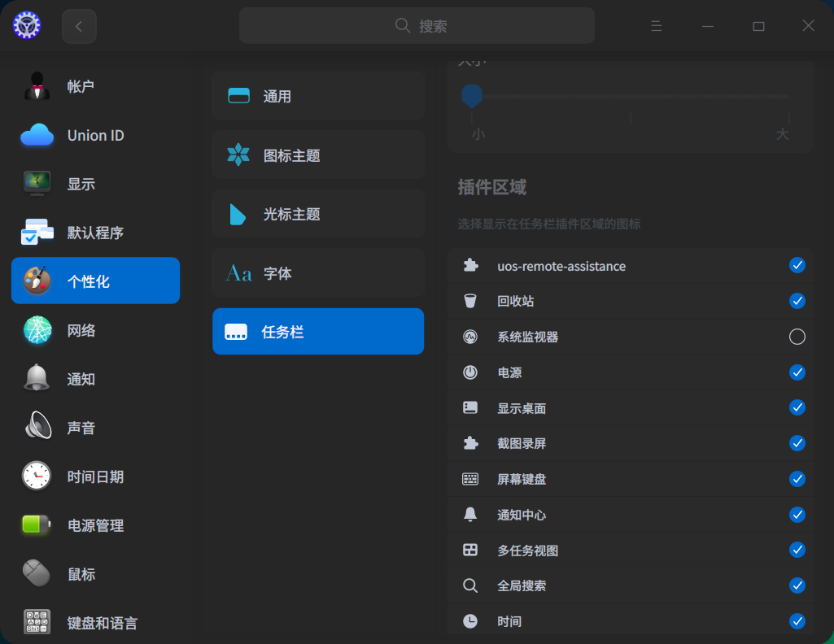834x644 pixels.
Task: Open the main menu hamburger button
Action: 657,25
